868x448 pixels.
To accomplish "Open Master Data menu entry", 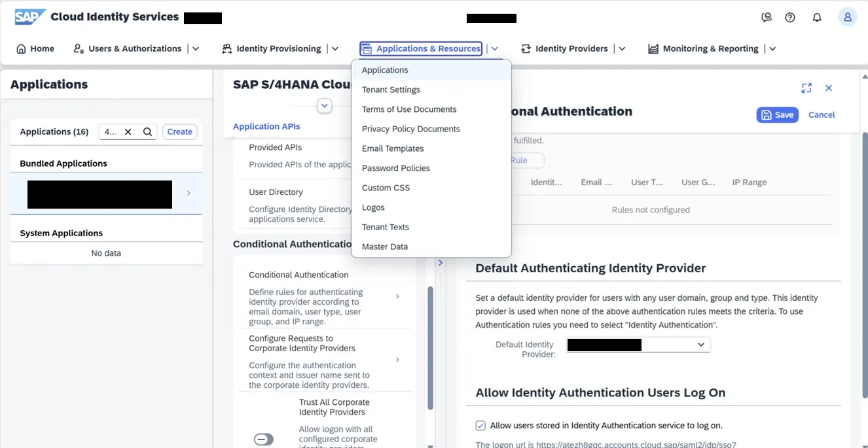I will tap(431, 247).
